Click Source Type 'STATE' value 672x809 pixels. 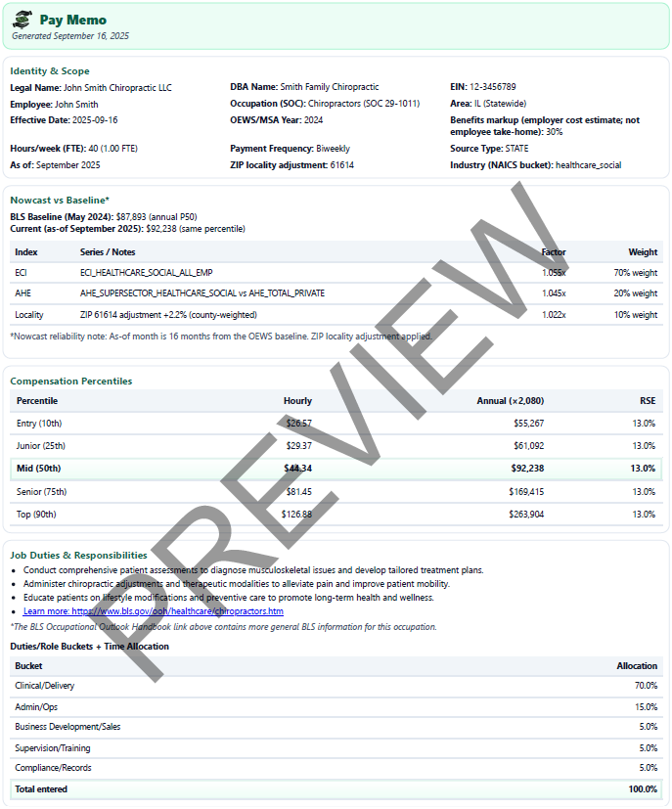click(516, 149)
